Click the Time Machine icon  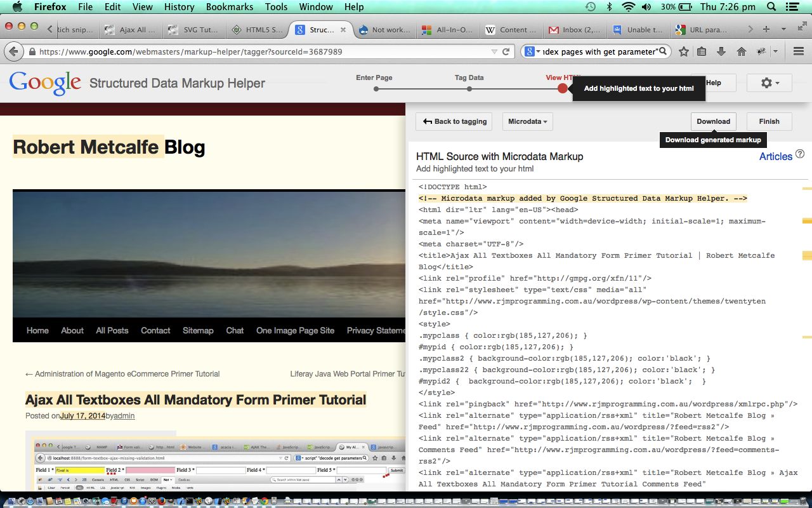point(591,7)
